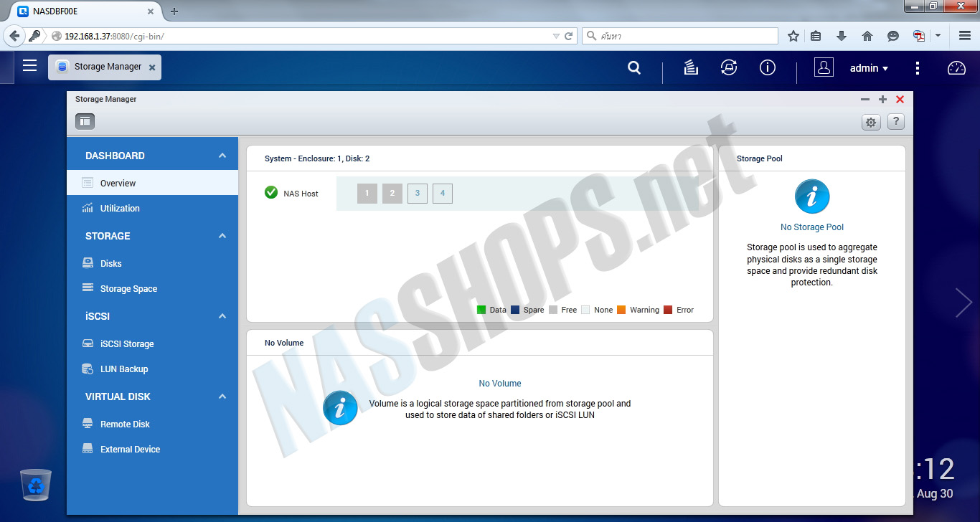Click the Storage Pool panel title
The image size is (980, 522).
click(760, 158)
